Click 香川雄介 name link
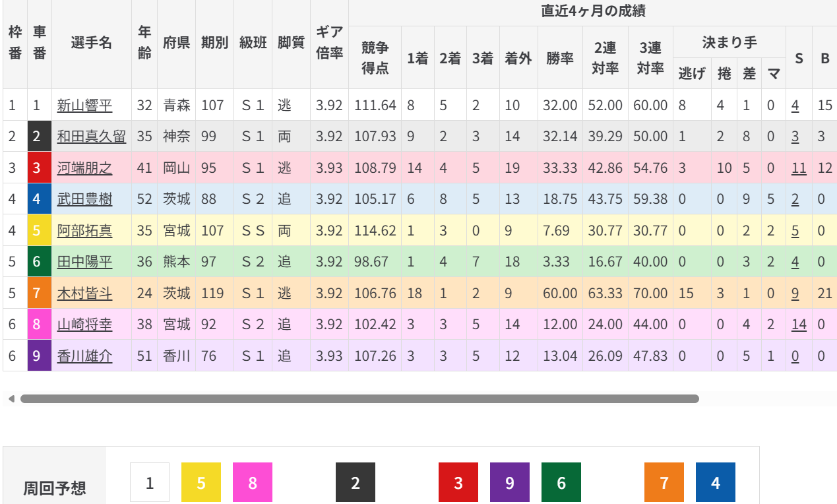Viewport: 837px width, 504px height. [84, 356]
